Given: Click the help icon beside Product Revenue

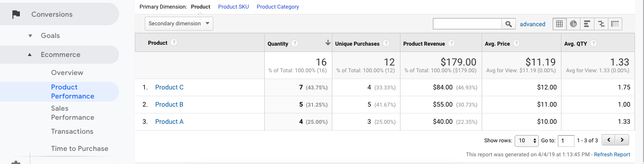Looking at the screenshot, I should (x=451, y=44).
